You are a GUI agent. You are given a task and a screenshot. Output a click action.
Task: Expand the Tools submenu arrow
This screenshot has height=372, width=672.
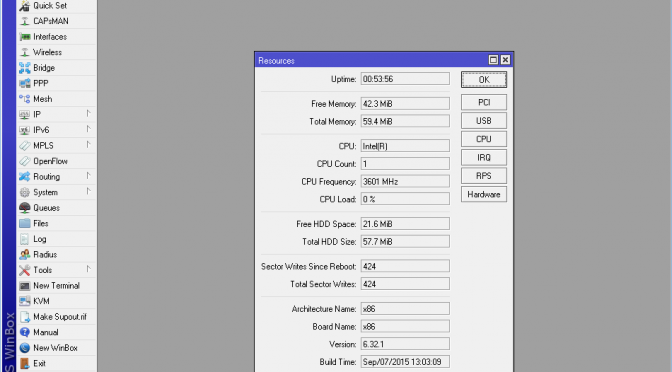[x=88, y=269]
